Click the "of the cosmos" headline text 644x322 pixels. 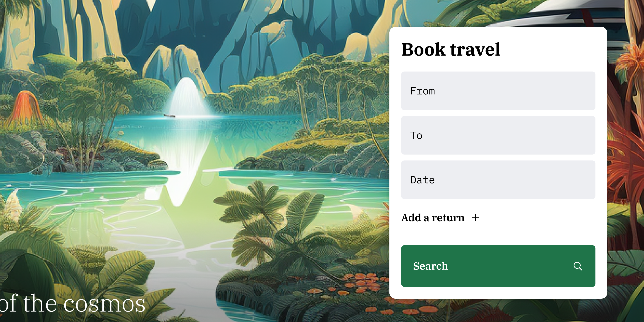[x=72, y=303]
